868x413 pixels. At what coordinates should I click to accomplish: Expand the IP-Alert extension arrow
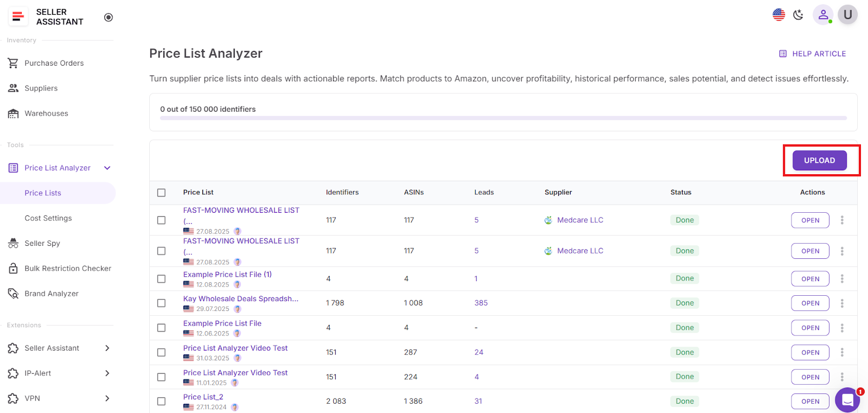[x=107, y=373]
